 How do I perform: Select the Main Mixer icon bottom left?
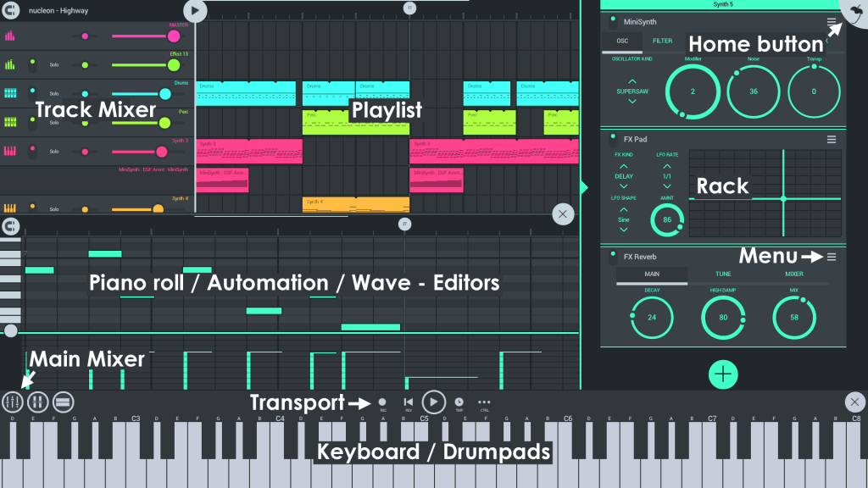coord(13,402)
